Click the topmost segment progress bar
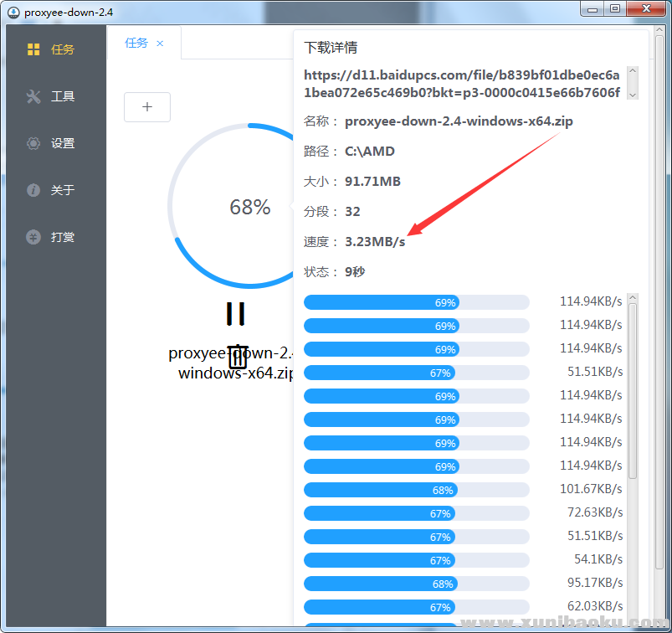 [x=416, y=302]
